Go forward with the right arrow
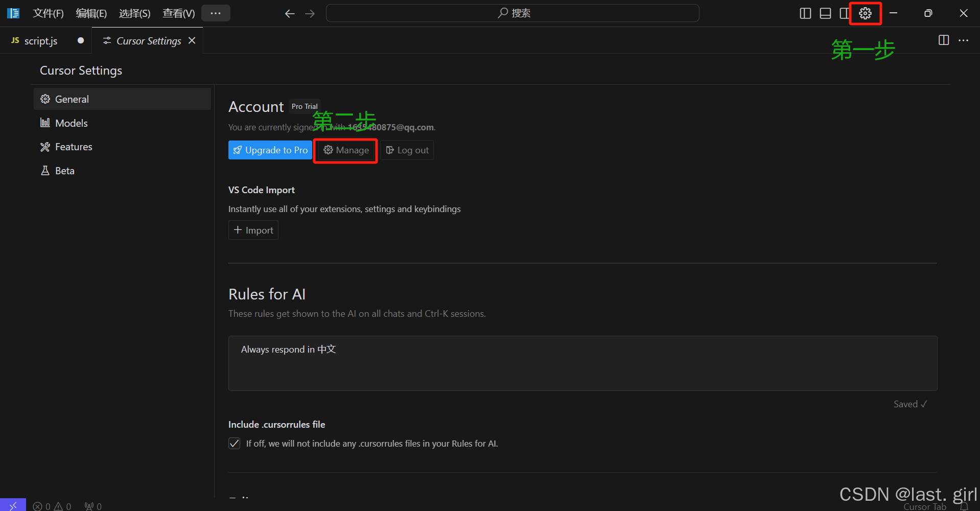The image size is (980, 511). pos(310,13)
